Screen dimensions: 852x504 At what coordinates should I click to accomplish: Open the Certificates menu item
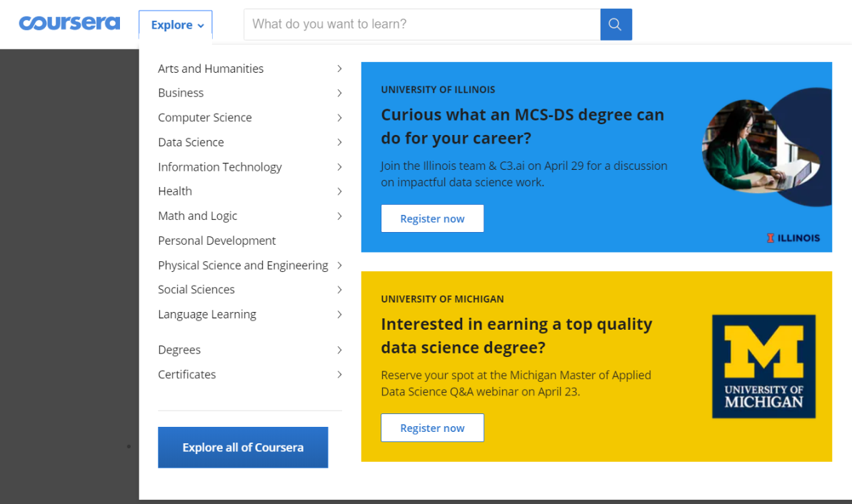coord(187,374)
